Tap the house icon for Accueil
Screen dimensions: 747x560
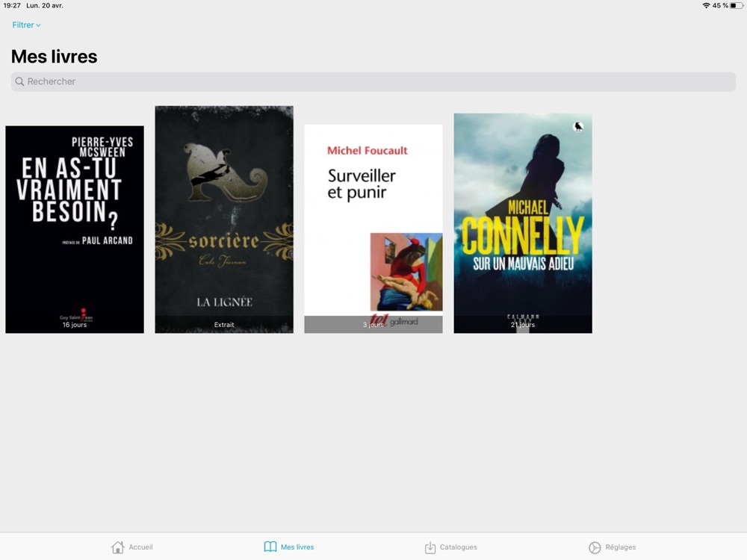click(118, 547)
